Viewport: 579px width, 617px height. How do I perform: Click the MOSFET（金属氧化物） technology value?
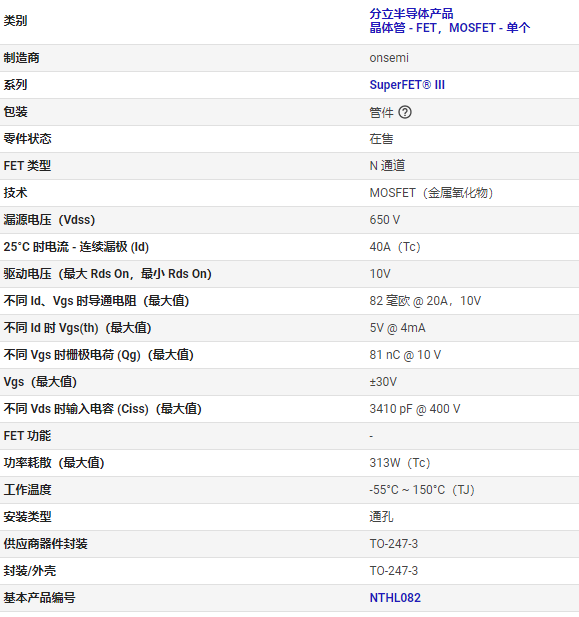tap(431, 193)
